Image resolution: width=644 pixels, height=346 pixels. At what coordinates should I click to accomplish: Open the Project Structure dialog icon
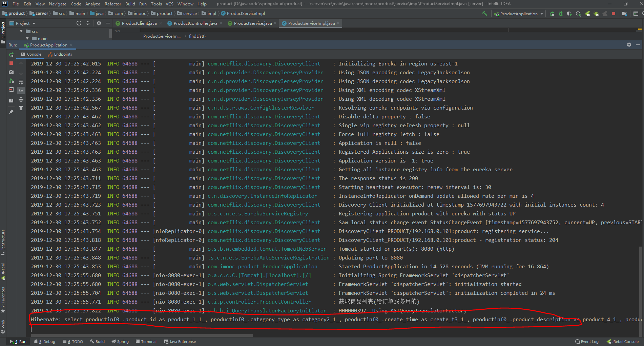(x=624, y=14)
